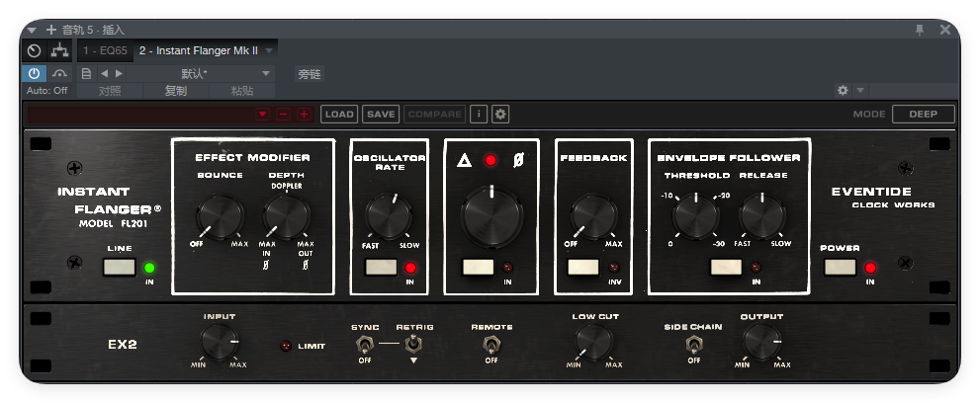Expand the window menu triangle at top-left
This screenshot has height=403, width=980.
[x=32, y=30]
